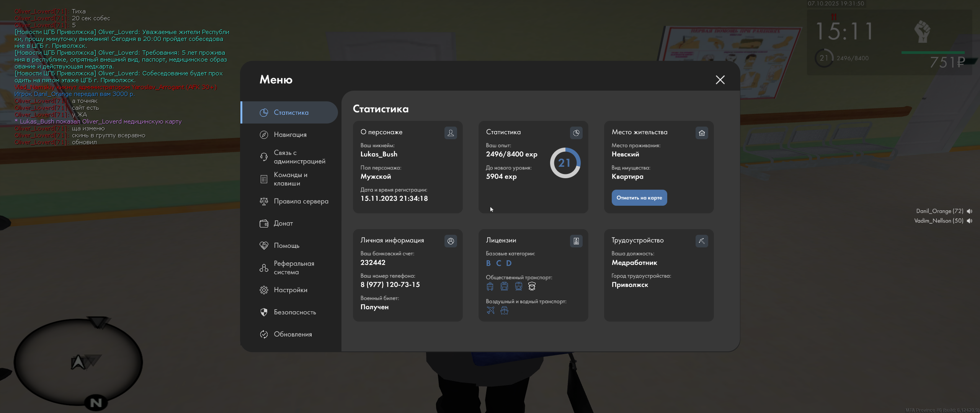Click the pickaxe icon in the Трудоустройство card
Viewport: 980px width, 413px height.
[x=702, y=241]
